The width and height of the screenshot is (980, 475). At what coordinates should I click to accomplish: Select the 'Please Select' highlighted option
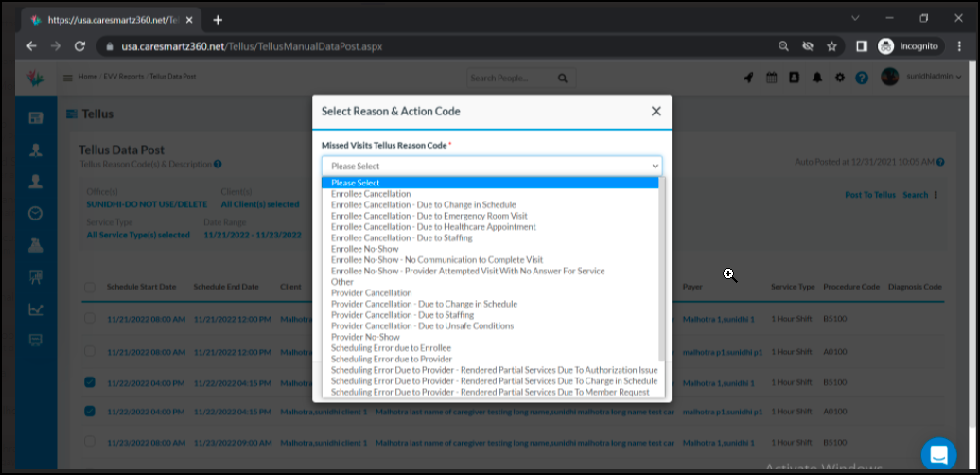point(490,183)
